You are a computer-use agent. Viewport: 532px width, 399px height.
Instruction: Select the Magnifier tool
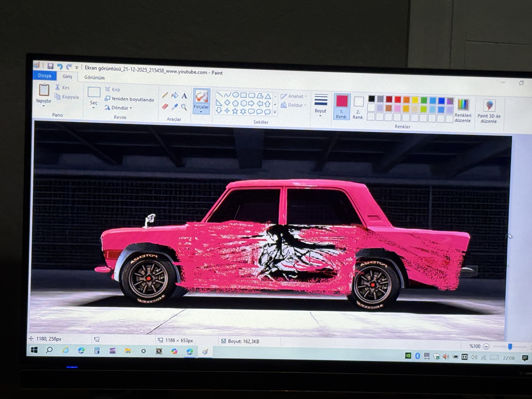tap(184, 107)
